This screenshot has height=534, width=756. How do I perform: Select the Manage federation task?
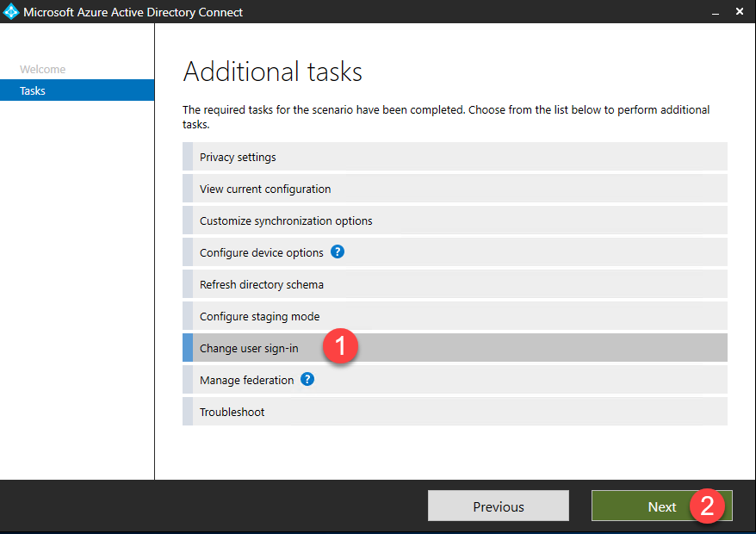click(x=246, y=380)
